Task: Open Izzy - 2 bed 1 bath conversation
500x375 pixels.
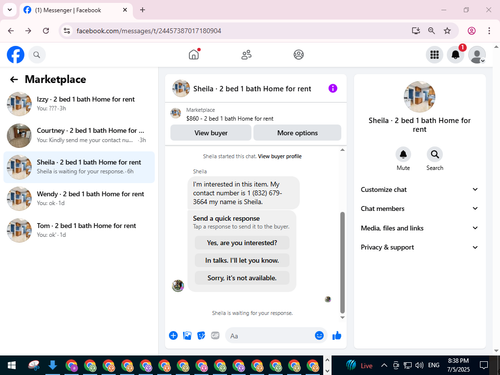Action: coord(79,104)
